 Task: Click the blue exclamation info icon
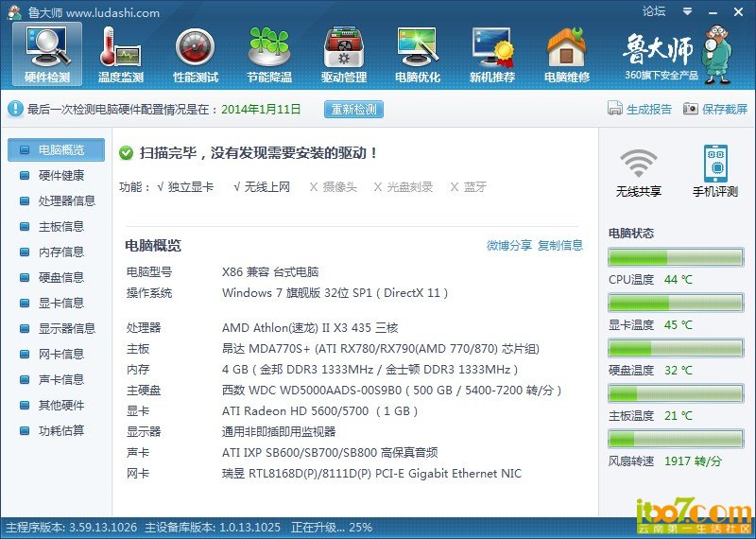(15, 109)
